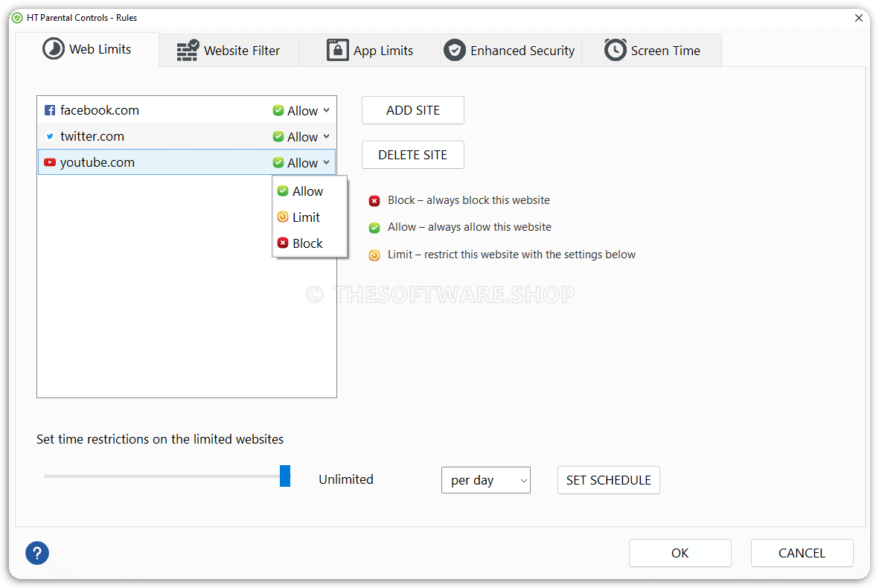Click green check icon on twitter.com row
Screen dimensions: 879x588
click(x=278, y=136)
